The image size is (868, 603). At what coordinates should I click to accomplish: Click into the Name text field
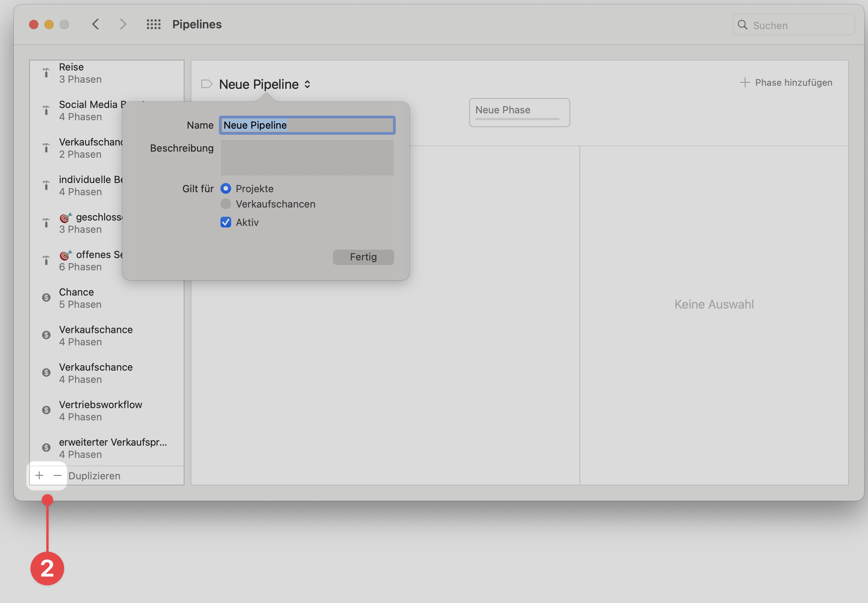(307, 125)
